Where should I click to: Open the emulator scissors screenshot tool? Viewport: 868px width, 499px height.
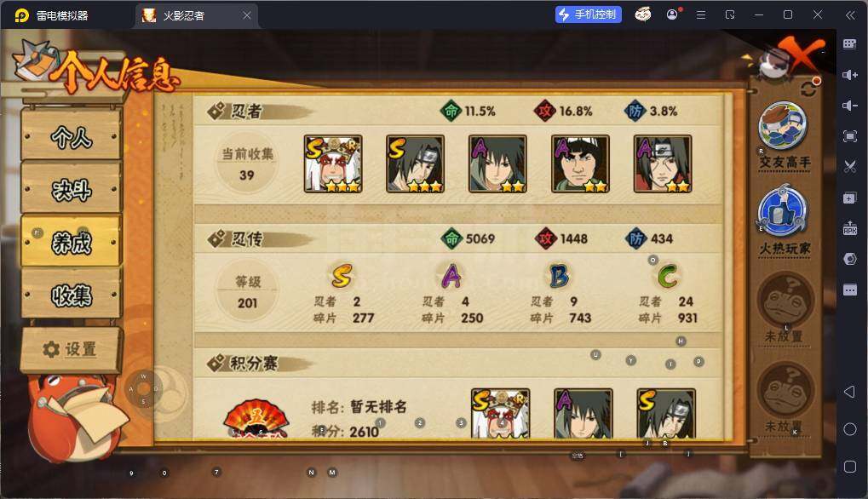850,167
